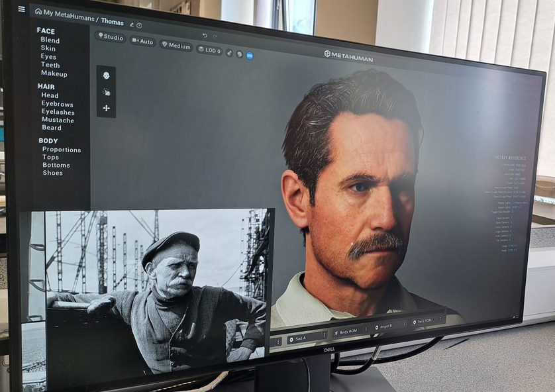Select the Sculpt head tool icon
This screenshot has height=392, width=555.
[x=106, y=76]
